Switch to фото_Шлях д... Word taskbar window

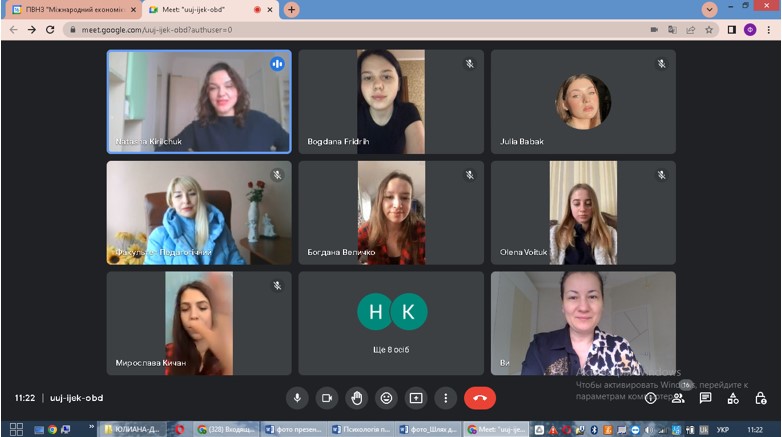coord(428,430)
